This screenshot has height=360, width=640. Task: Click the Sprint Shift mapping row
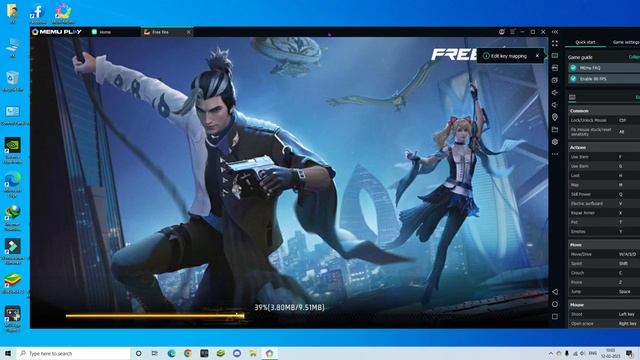pos(604,264)
